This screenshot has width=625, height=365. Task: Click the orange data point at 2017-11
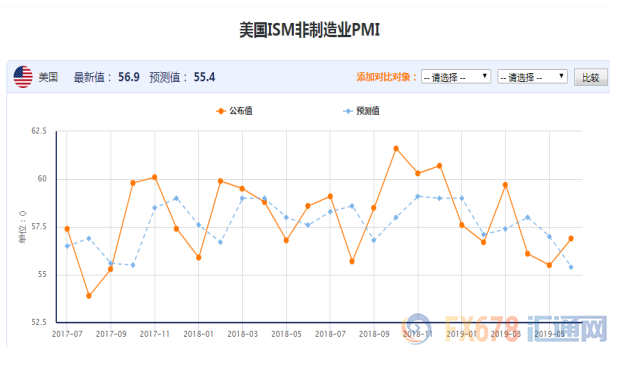[155, 177]
